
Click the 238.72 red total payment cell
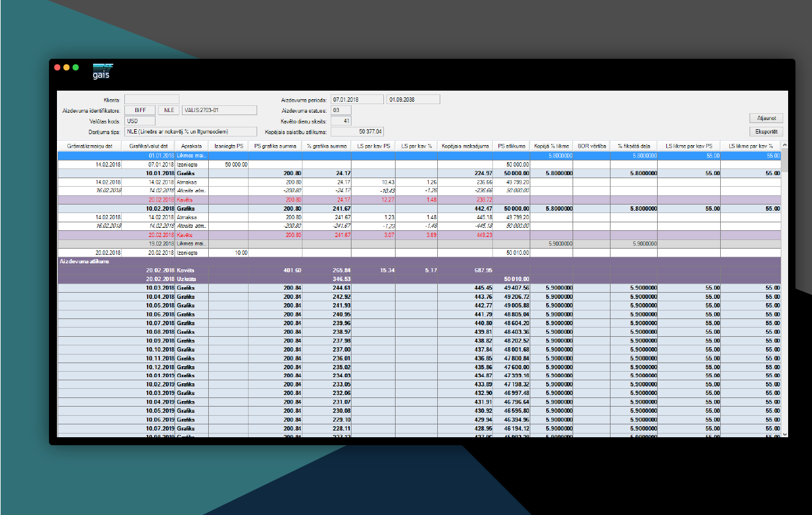(465, 200)
